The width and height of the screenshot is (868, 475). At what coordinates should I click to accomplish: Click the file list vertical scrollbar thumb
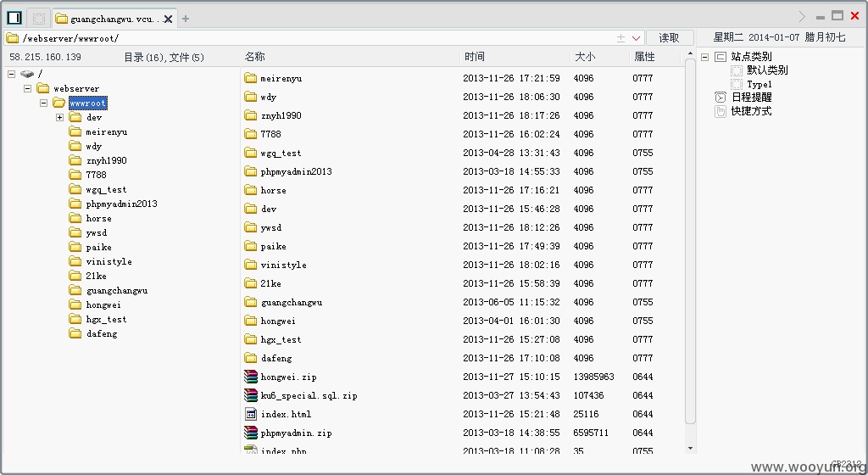coord(690,242)
